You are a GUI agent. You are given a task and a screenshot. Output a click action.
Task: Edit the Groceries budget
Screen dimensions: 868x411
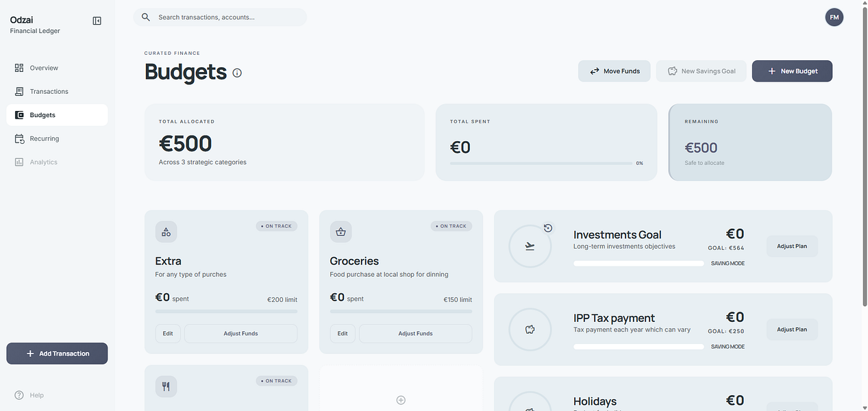pos(343,334)
